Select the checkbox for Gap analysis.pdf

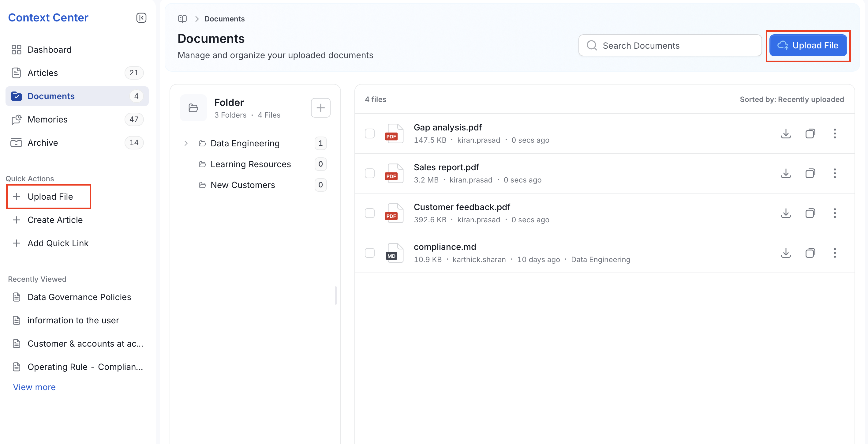click(x=370, y=134)
